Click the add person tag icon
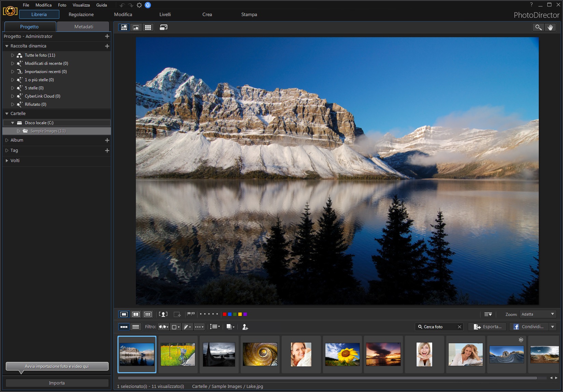 (245, 327)
